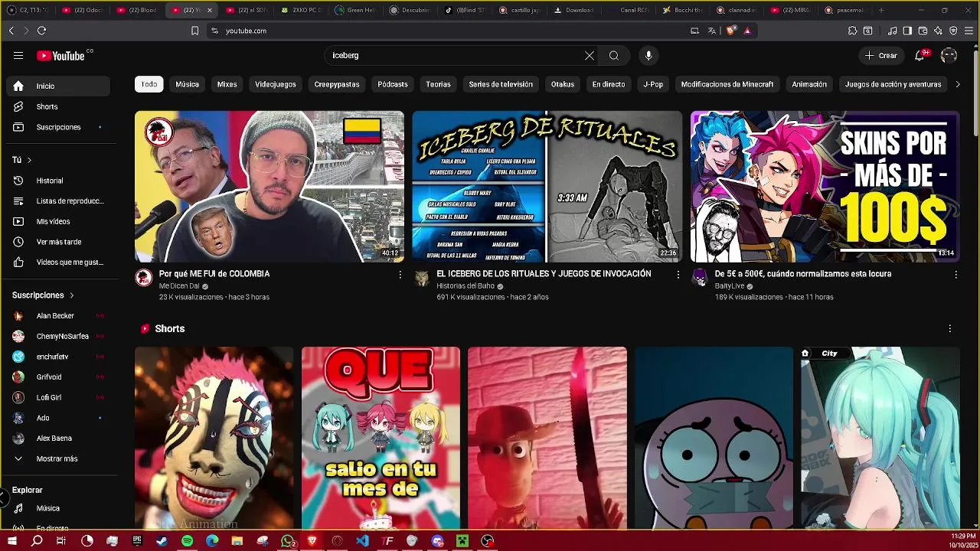The width and height of the screenshot is (980, 551).
Task: Click the Windows Start button
Action: pos(12,541)
